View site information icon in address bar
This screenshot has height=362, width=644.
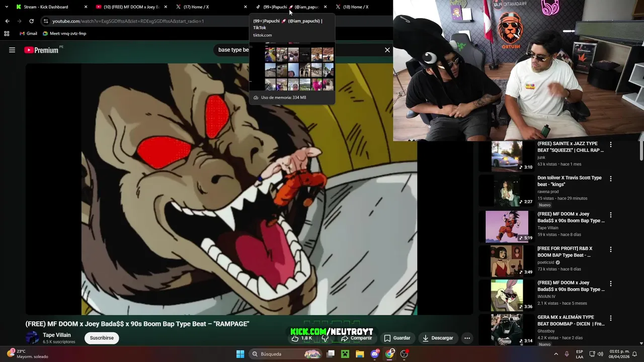46,21
